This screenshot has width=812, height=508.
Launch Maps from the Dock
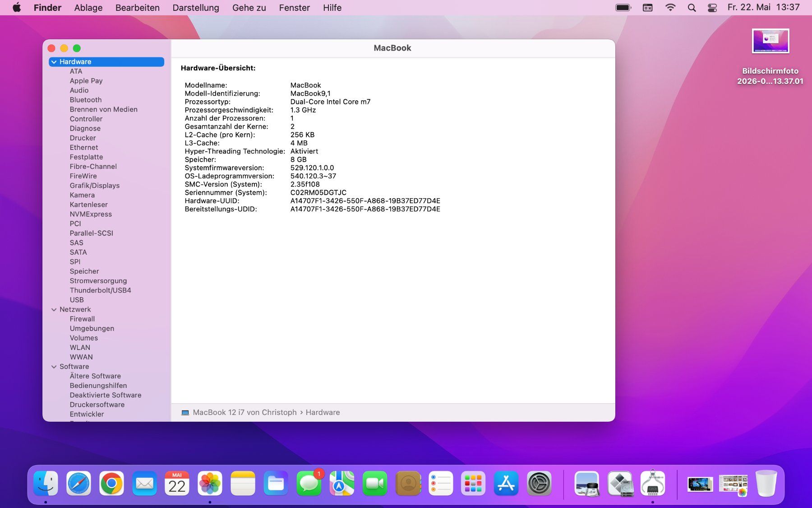click(342, 484)
